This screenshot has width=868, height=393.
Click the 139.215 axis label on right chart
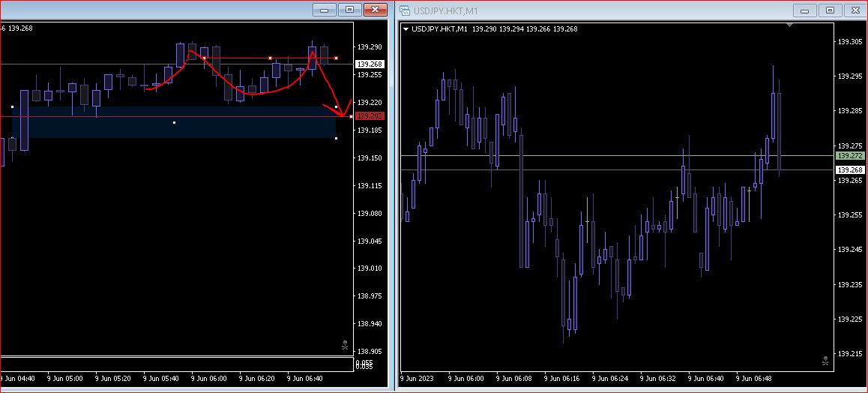[850, 354]
